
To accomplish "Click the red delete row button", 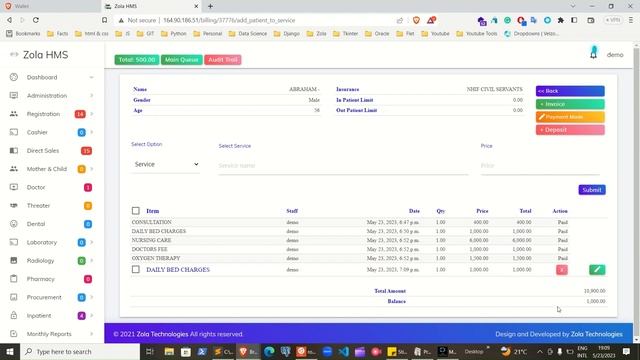I will [562, 269].
